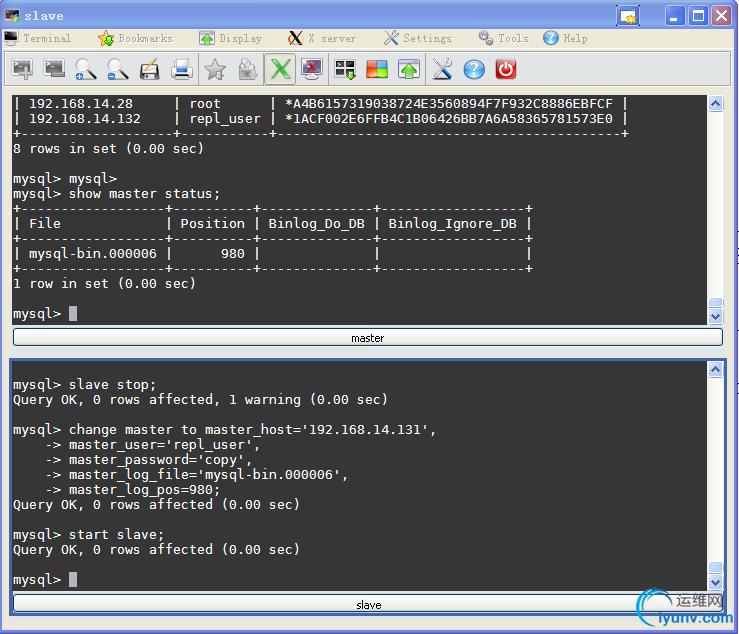Click "master_log_file='mysql-bin.000006'," line

(208, 475)
